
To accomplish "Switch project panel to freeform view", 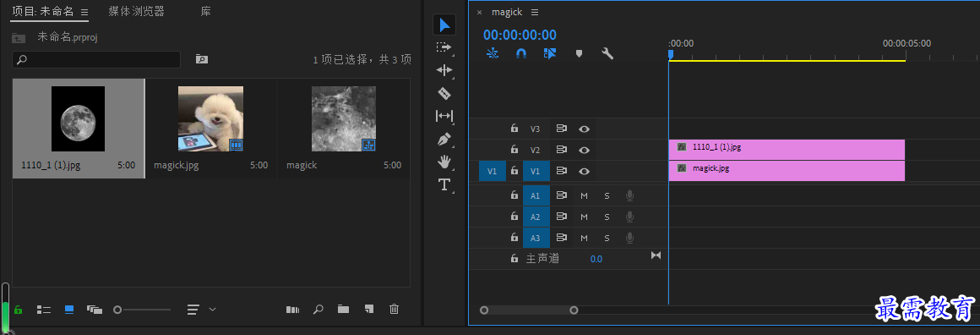I will click(95, 310).
